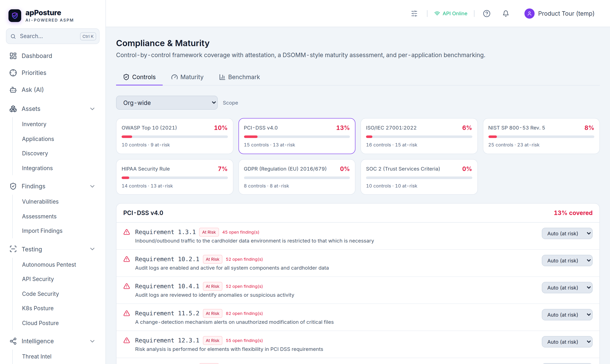This screenshot has height=364, width=610.
Task: Switch to the Benchmark tab
Action: point(239,77)
